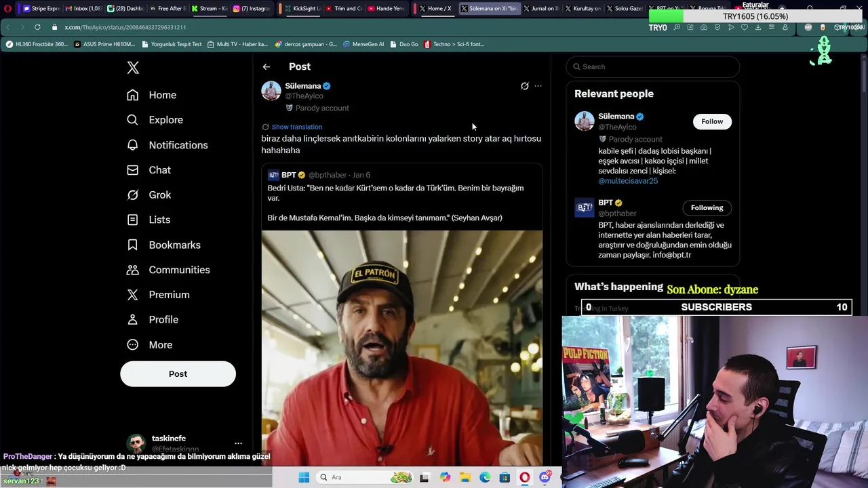This screenshot has width=868, height=488.
Task: Switch to the Kurultay on X tab
Action: 583,9
